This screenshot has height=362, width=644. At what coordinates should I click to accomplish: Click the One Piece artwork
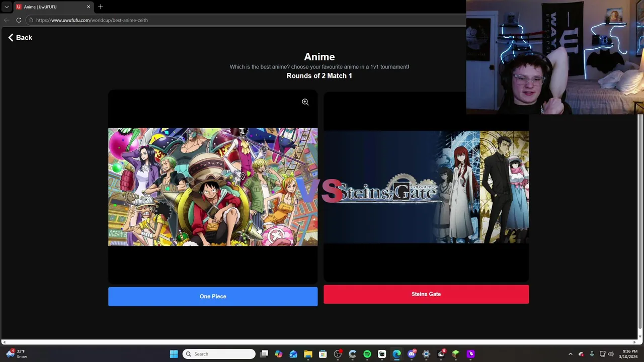[213, 187]
